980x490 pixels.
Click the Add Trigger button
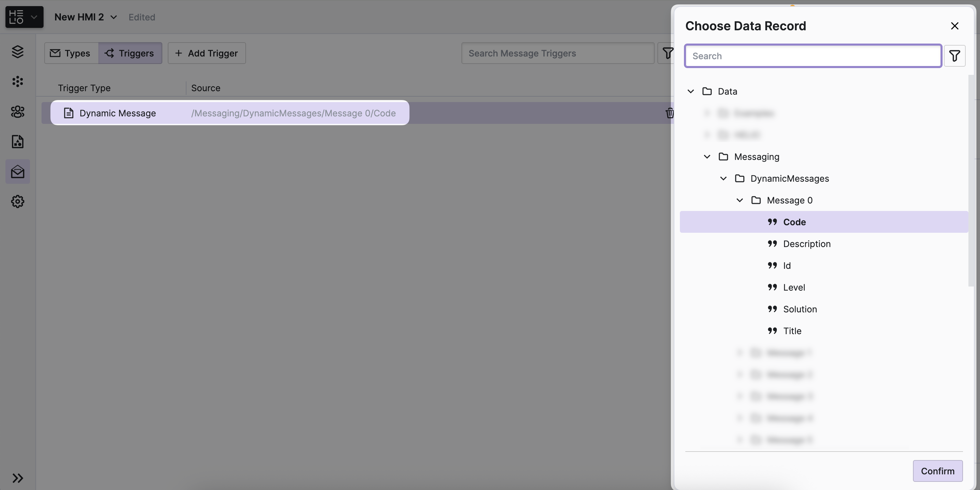coord(207,53)
